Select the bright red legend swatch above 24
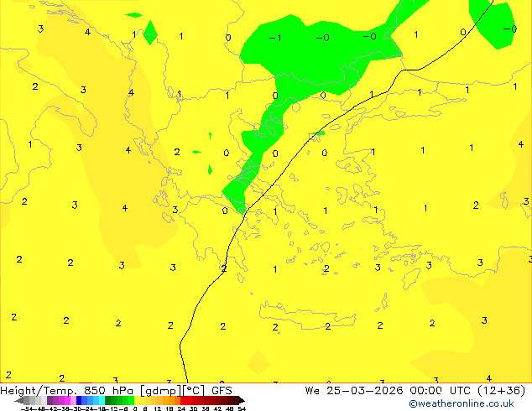Screen dimensions: 532x411 tap(183, 400)
